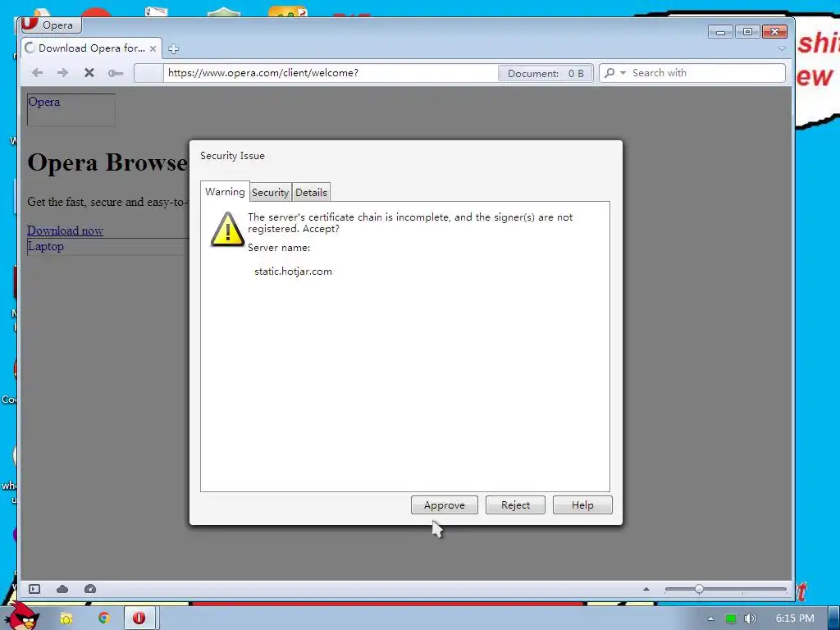The image size is (840, 630).
Task: Open Help for the Security Issue dialog
Action: 582,504
